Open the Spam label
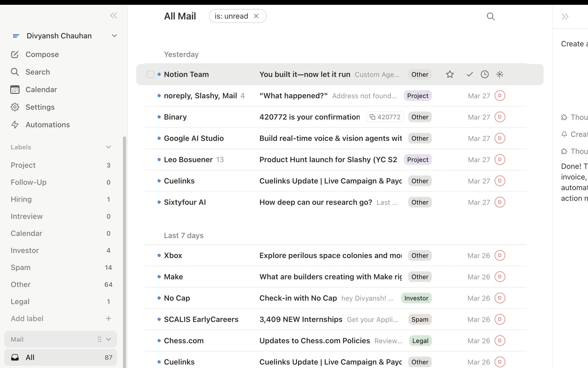The height and width of the screenshot is (368, 588). click(21, 267)
